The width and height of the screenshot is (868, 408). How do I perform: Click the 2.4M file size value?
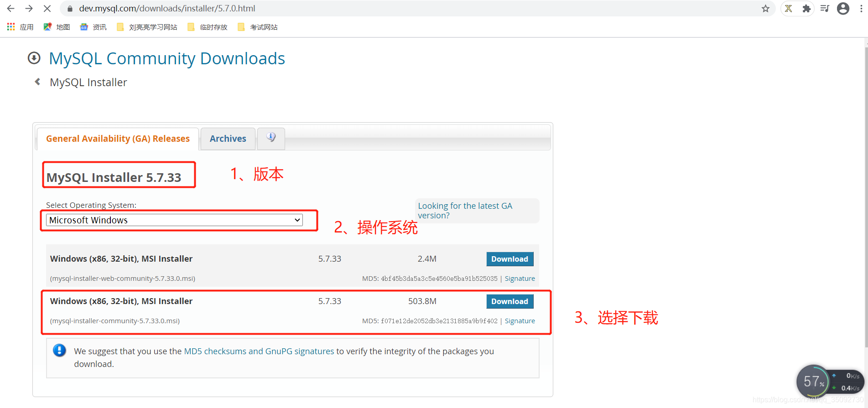click(x=427, y=259)
